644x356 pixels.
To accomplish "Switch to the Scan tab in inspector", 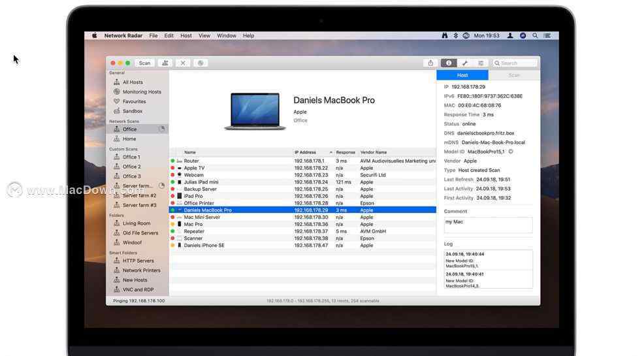I will [x=514, y=75].
